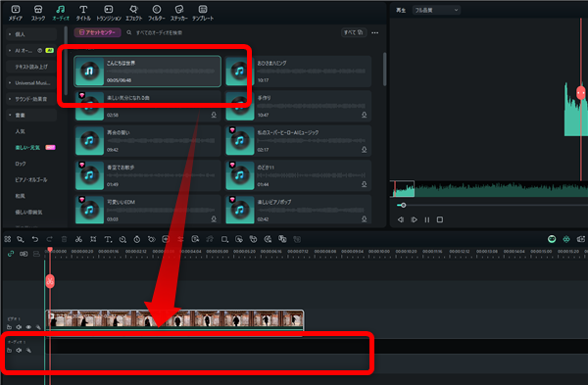Select the 楽しい・元気 music subcategory
Image resolution: width=588 pixels, height=385 pixels.
pos(27,147)
